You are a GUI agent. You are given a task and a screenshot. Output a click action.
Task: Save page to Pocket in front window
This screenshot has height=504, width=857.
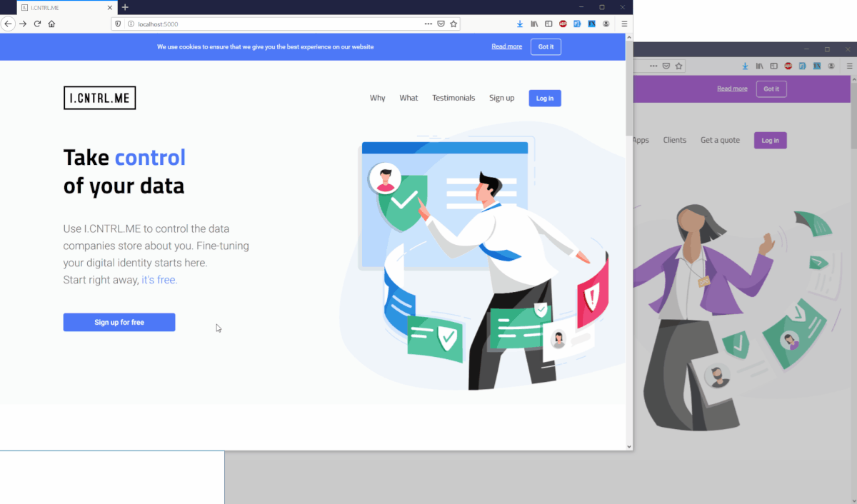[441, 24]
